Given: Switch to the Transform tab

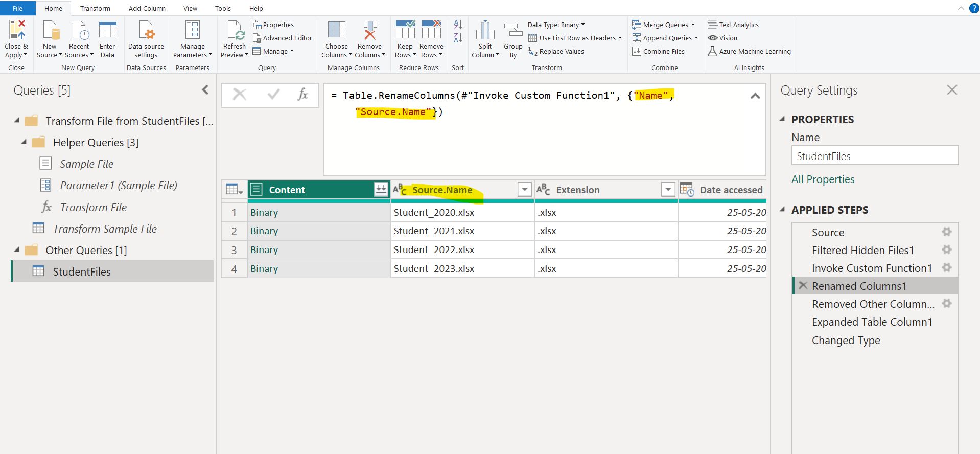Looking at the screenshot, I should [95, 8].
